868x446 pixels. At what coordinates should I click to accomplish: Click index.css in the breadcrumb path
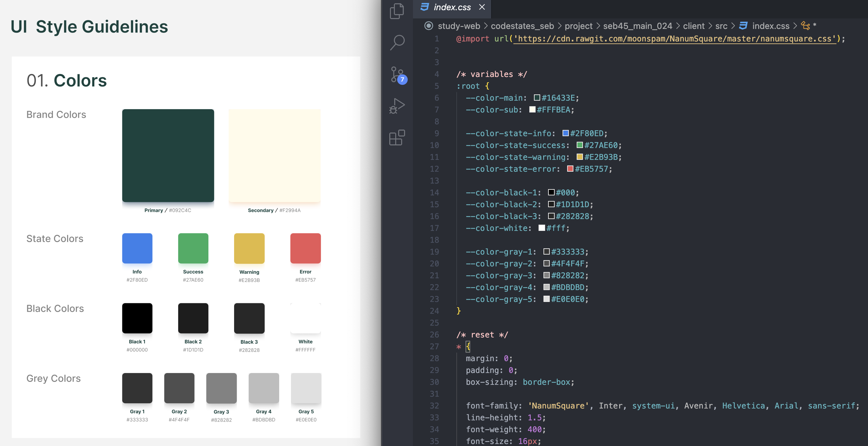coord(771,26)
